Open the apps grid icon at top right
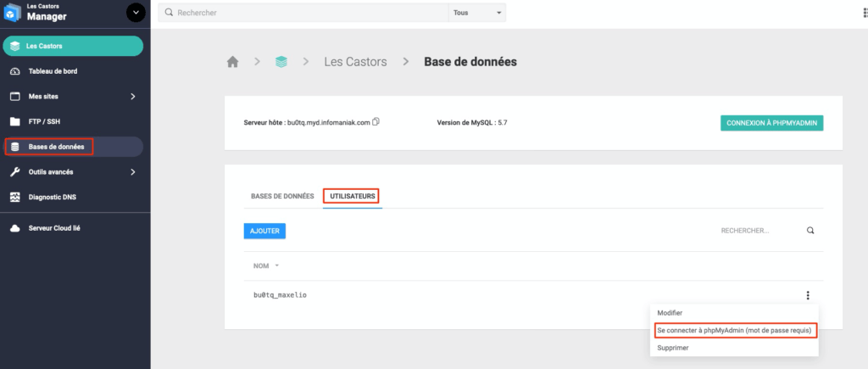 [x=865, y=12]
